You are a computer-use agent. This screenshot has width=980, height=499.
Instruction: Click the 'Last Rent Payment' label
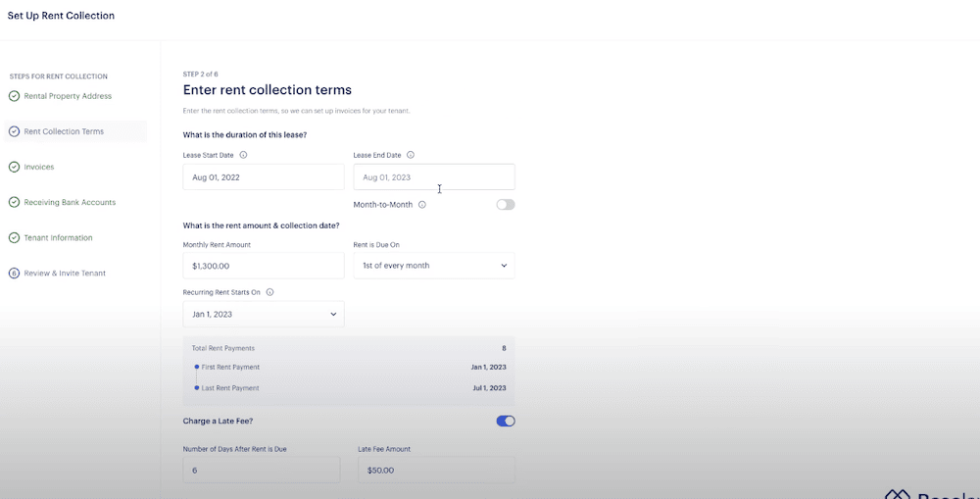(230, 387)
